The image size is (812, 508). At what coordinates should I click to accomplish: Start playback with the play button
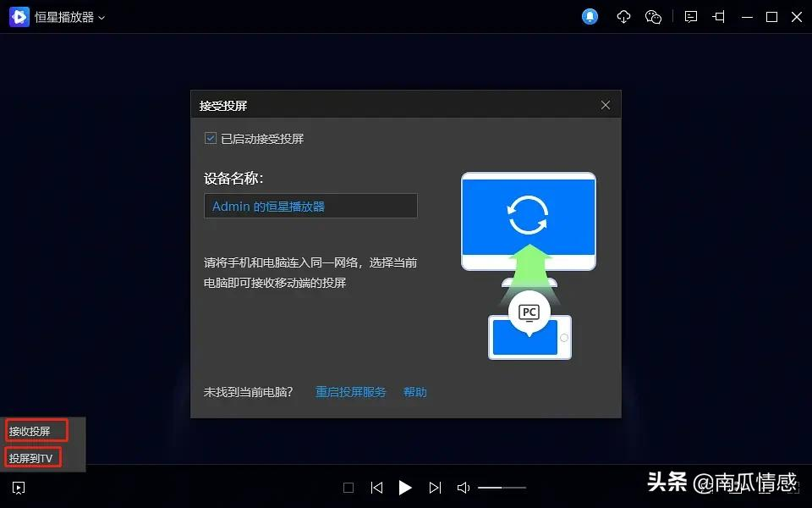(x=405, y=488)
